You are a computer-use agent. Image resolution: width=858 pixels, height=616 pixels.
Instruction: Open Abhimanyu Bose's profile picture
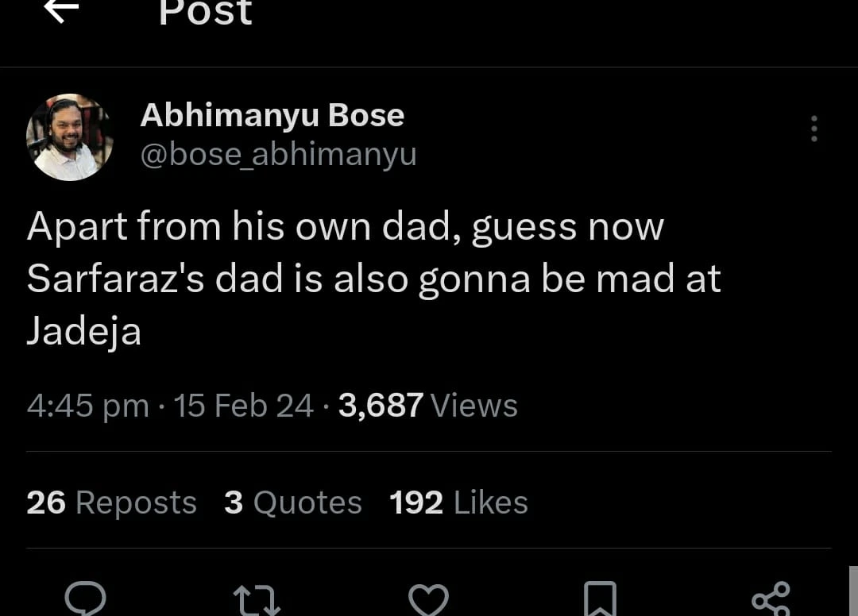point(70,137)
